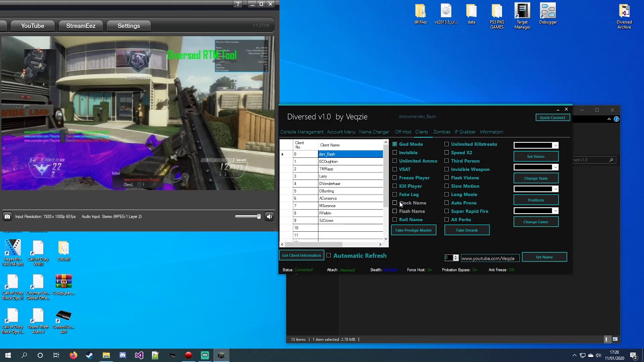Click Fake Prestige Master button
The width and height of the screenshot is (644, 362).
pyautogui.click(x=414, y=230)
